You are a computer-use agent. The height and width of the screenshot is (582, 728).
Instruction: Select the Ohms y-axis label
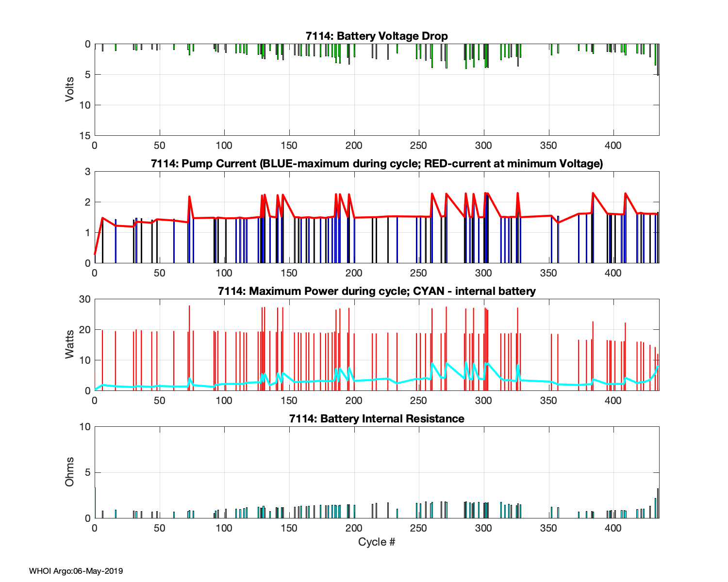(70, 472)
